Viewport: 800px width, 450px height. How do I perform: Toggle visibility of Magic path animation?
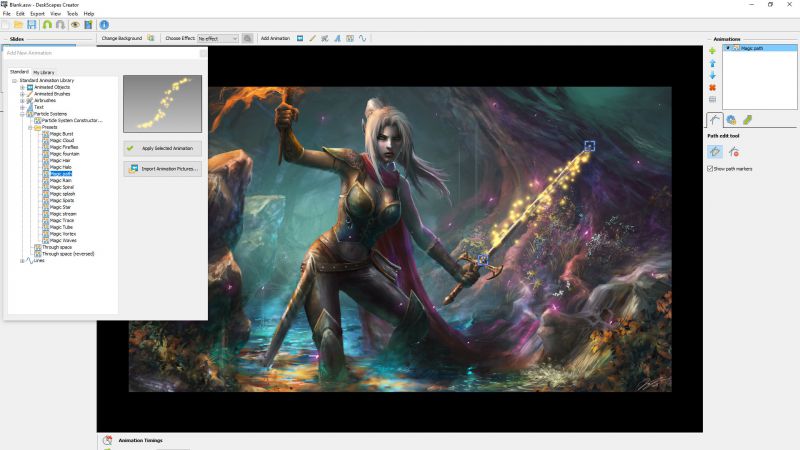tap(728, 48)
